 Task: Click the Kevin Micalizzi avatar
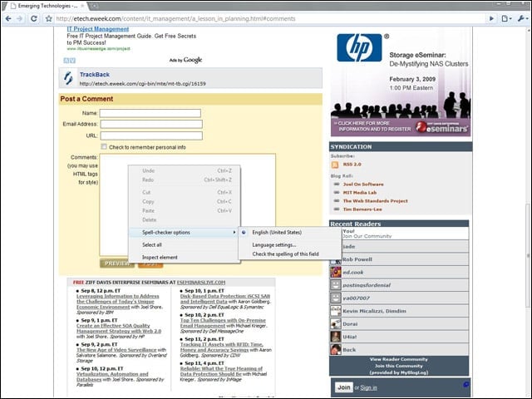tap(336, 311)
